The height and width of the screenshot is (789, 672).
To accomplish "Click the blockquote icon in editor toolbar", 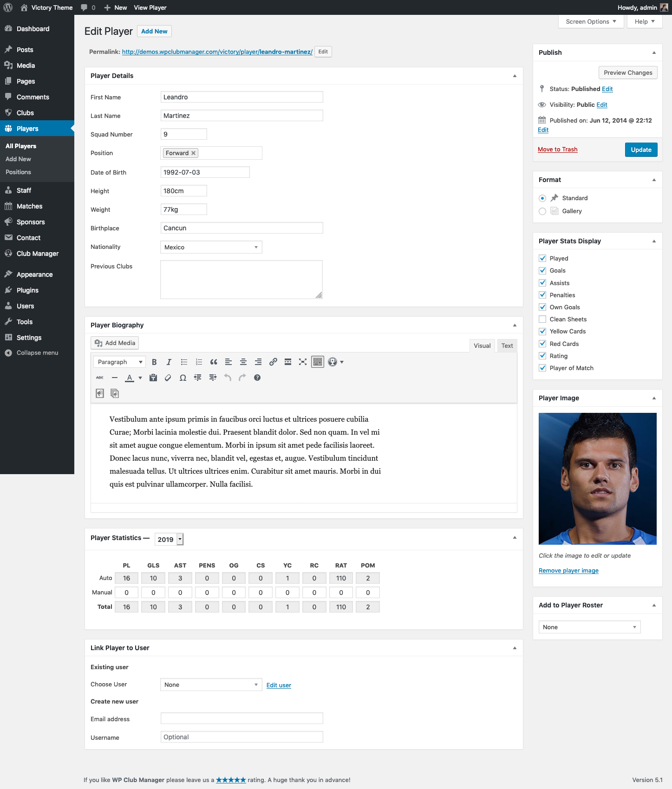I will click(214, 362).
